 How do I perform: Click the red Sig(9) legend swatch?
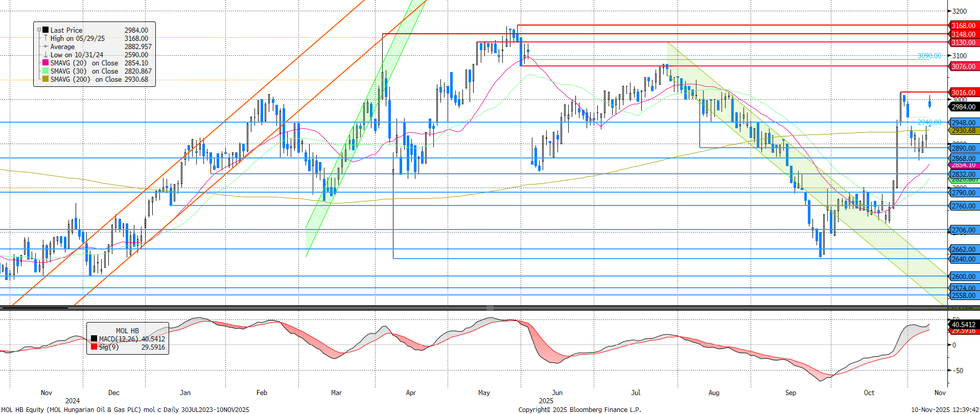(94, 347)
